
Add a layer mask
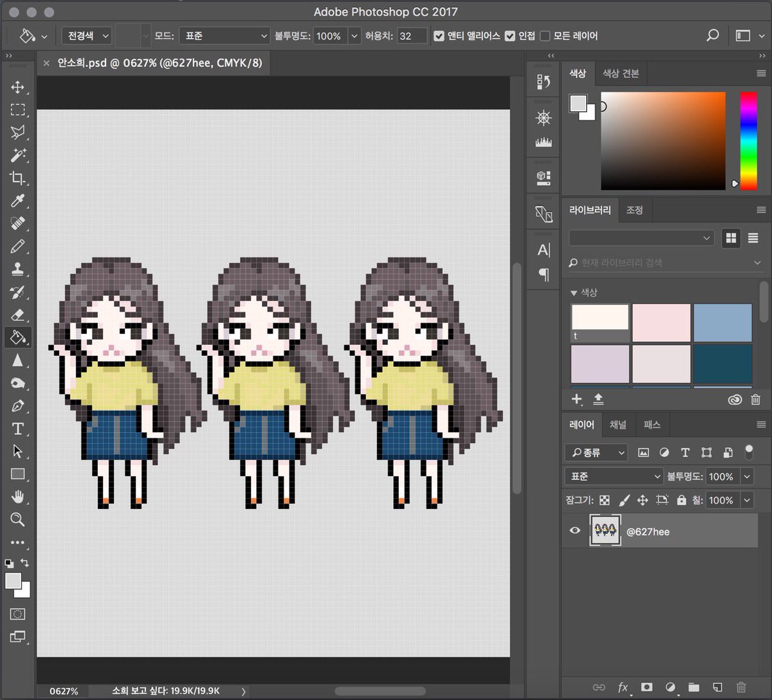[647, 687]
